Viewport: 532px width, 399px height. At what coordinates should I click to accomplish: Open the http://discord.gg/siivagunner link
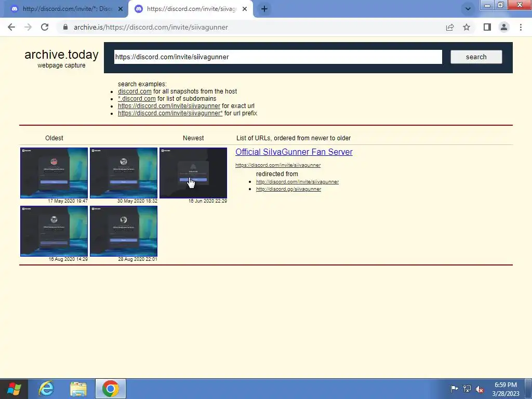pyautogui.click(x=288, y=189)
